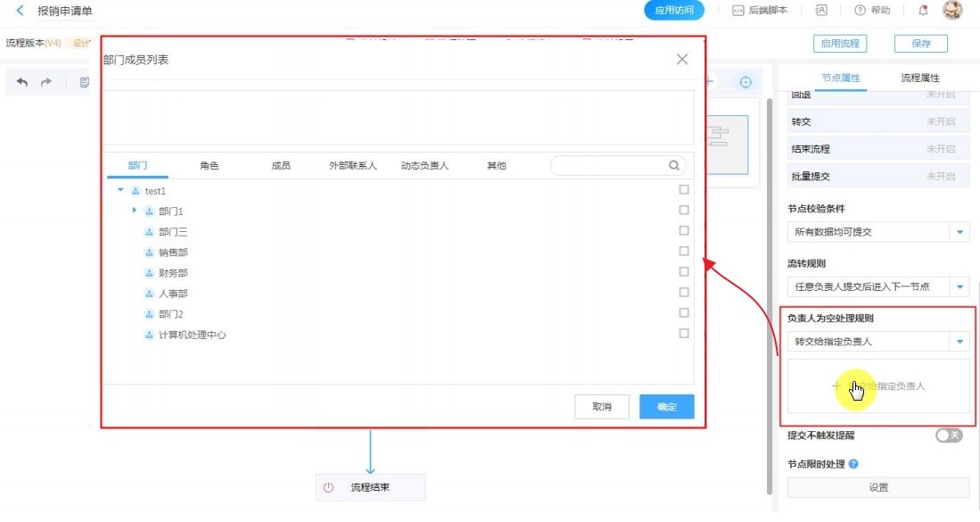This screenshot has height=522, width=980.
Task: Click the 确定 button
Action: click(666, 407)
